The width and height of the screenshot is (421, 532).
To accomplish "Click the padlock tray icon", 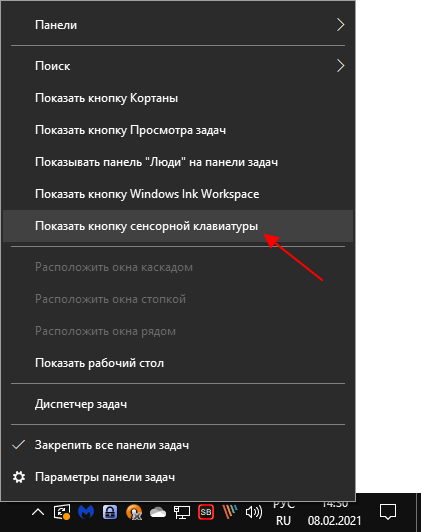I will pos(110,512).
